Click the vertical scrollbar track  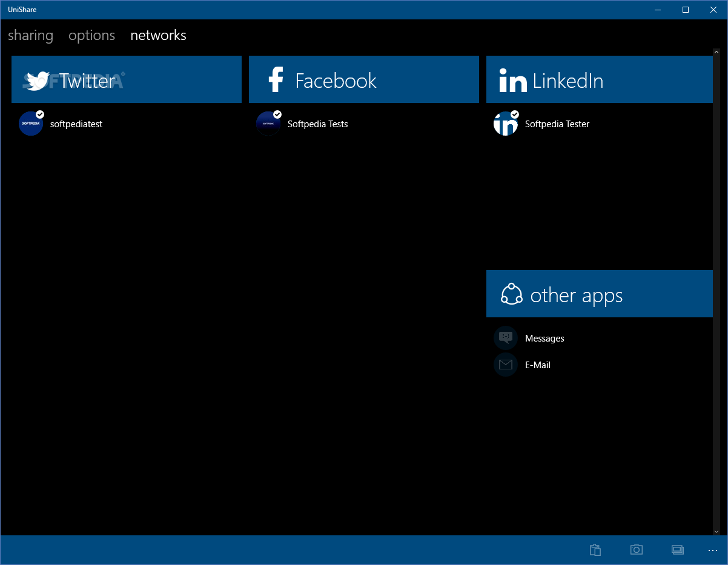716,292
